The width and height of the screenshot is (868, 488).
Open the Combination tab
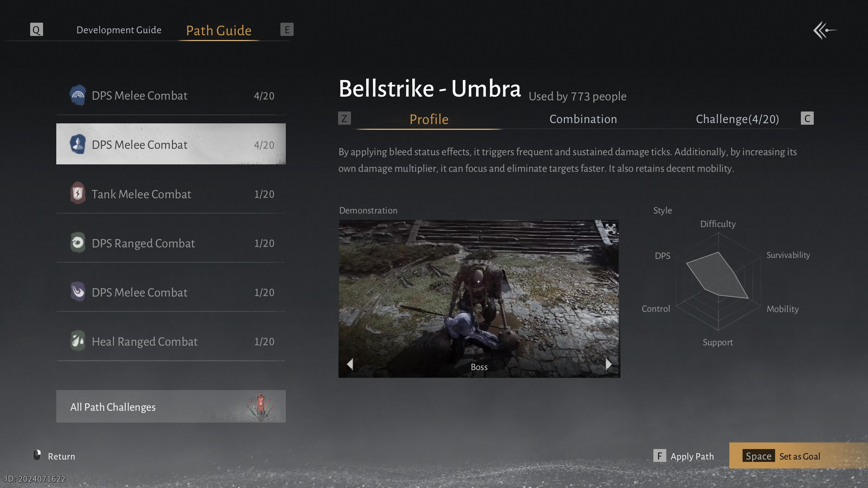click(x=583, y=119)
